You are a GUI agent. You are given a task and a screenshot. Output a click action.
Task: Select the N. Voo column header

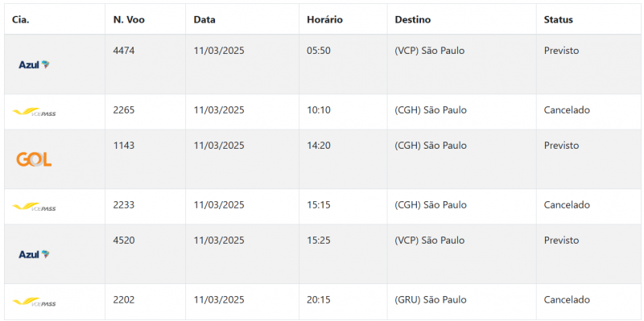coord(129,19)
